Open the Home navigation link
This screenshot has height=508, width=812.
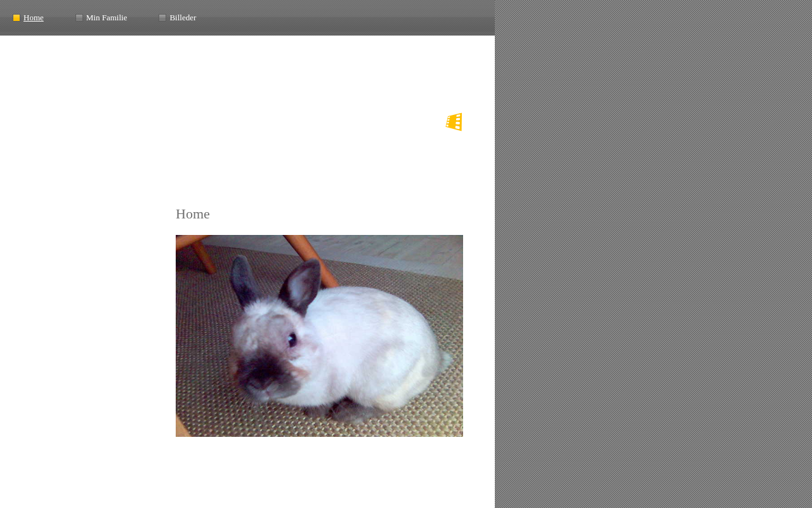point(34,18)
